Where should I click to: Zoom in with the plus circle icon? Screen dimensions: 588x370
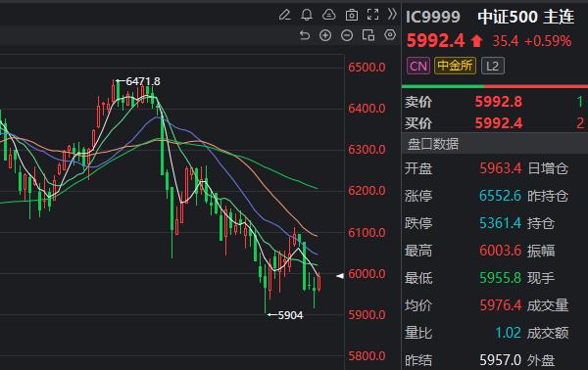point(325,35)
